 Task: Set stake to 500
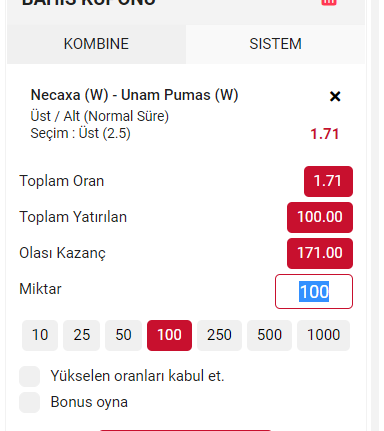(269, 335)
